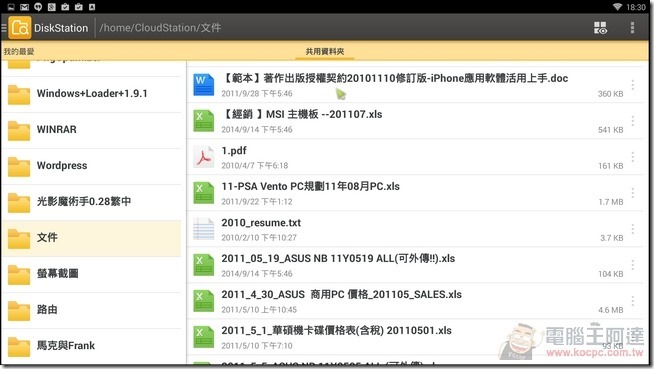The height and width of the screenshot is (369, 654).
Task: Open more options for MSI 主機板 xls
Action: pos(633,121)
